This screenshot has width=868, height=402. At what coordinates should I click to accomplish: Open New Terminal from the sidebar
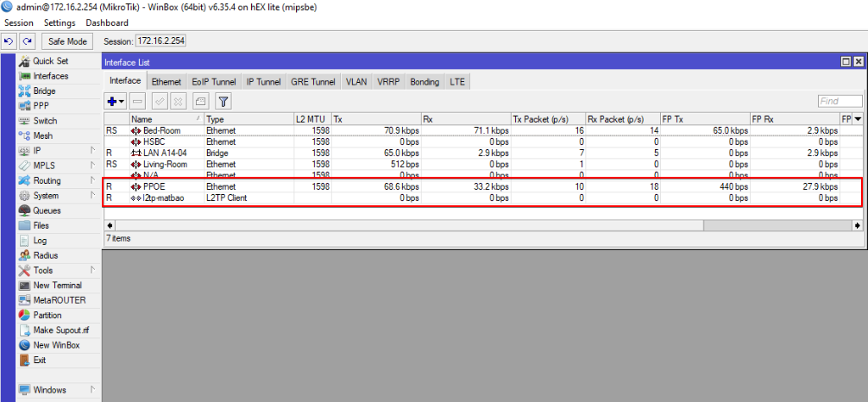[x=57, y=286]
